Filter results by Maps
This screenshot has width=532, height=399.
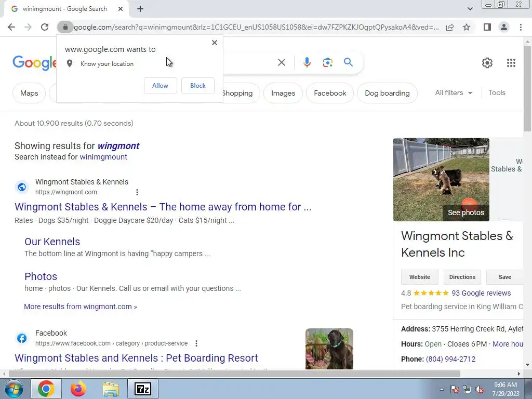[x=29, y=93]
